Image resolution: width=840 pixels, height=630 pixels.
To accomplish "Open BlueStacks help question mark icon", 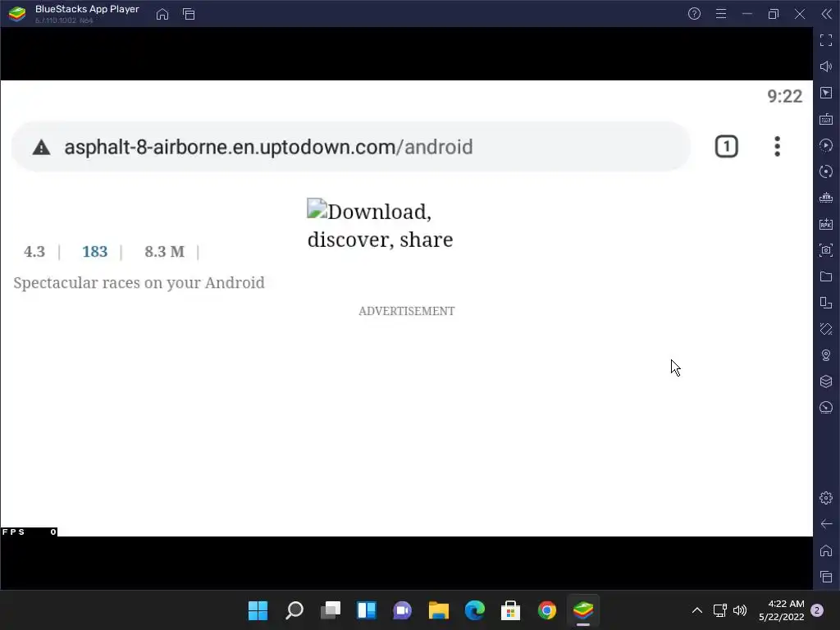I will [694, 14].
